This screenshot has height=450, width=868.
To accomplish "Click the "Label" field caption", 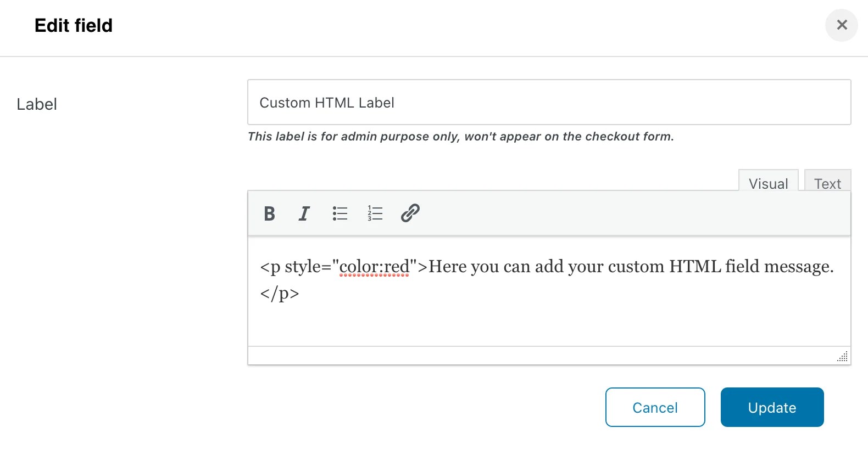I will pos(37,104).
